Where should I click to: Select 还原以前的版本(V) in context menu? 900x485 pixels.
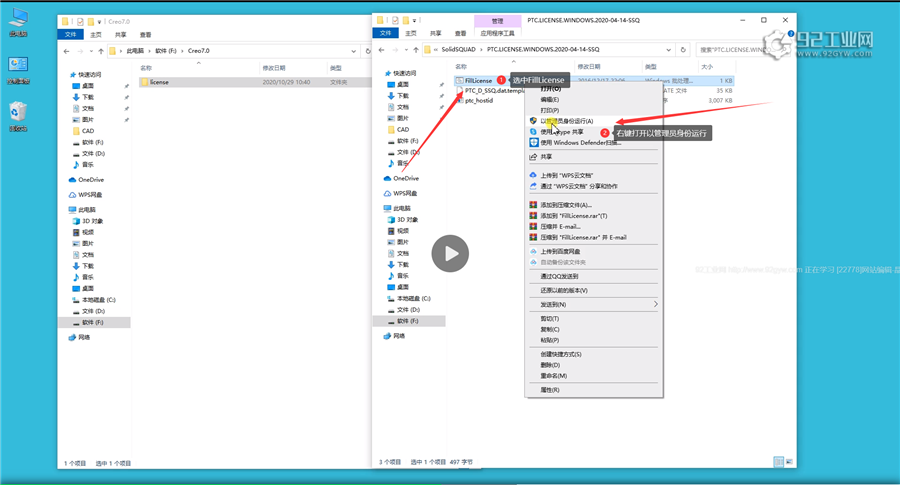pos(564,290)
